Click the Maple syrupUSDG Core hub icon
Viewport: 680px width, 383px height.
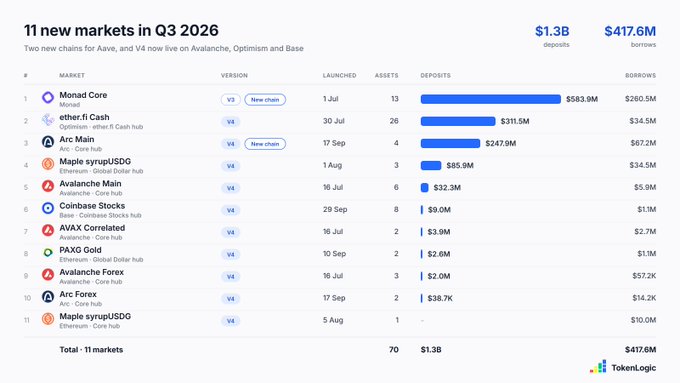48,319
